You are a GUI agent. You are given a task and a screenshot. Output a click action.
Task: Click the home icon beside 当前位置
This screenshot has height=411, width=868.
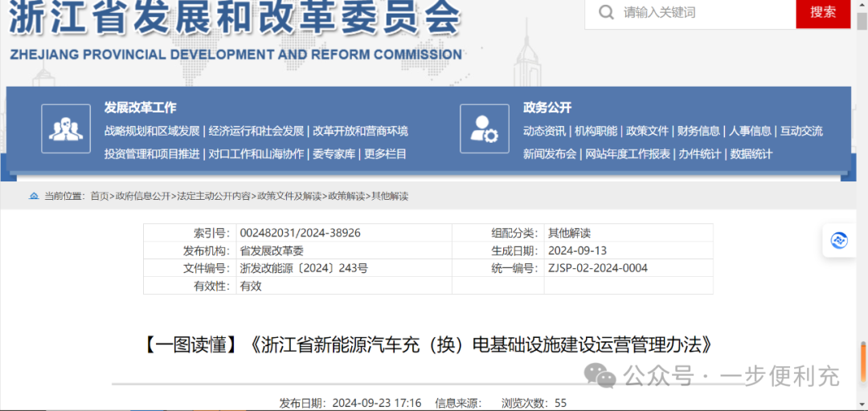[34, 196]
